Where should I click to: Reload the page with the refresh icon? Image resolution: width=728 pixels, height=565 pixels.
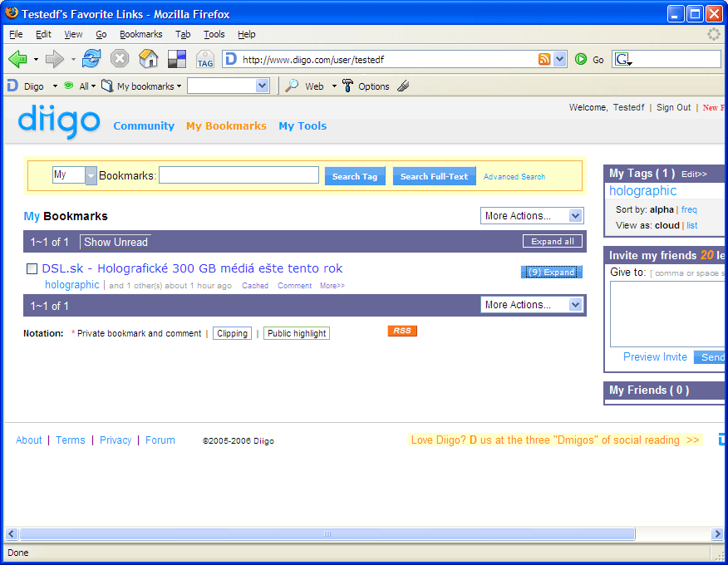coord(91,59)
